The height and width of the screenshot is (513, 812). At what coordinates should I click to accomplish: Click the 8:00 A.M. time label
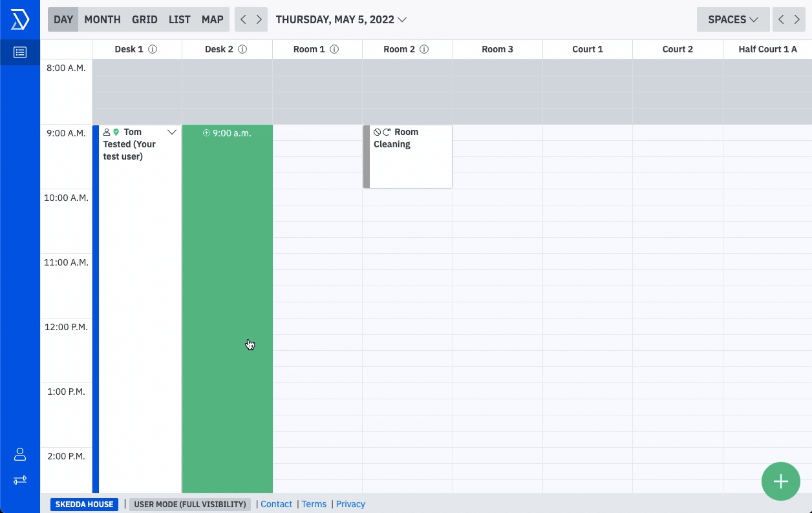pyautogui.click(x=66, y=68)
